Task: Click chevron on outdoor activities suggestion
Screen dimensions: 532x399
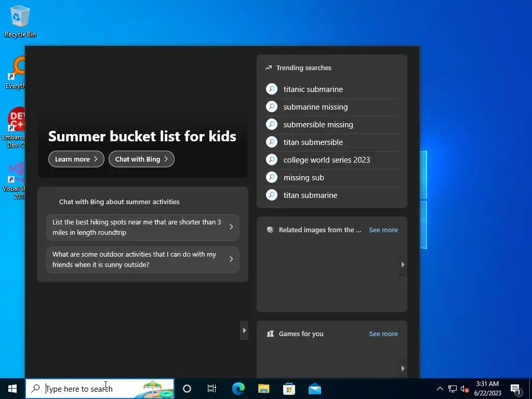Action: pyautogui.click(x=231, y=259)
